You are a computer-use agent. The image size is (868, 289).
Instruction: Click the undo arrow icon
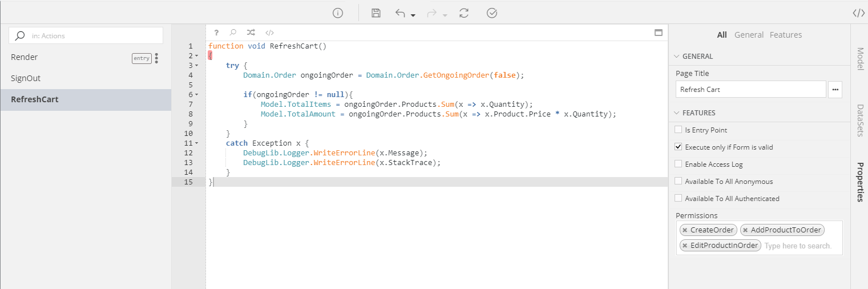[x=401, y=13]
